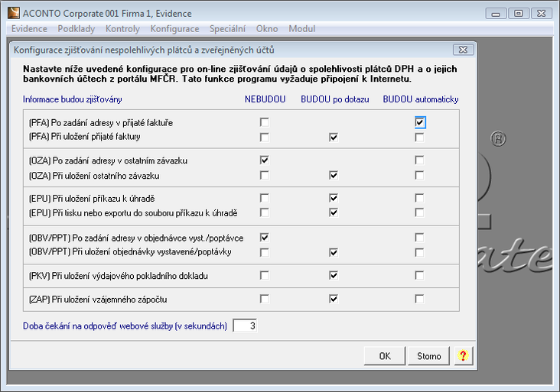Open the Okno menu

click(x=267, y=29)
